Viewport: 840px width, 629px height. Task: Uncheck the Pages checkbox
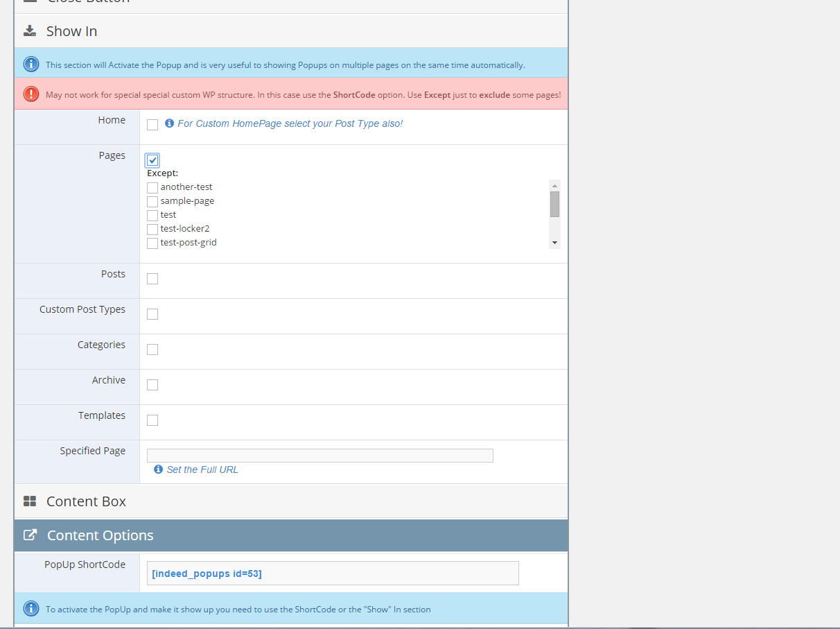152,160
